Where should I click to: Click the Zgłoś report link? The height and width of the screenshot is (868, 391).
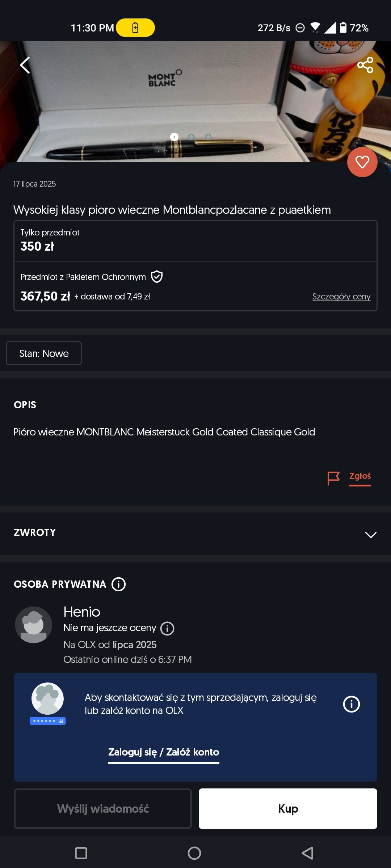(360, 476)
